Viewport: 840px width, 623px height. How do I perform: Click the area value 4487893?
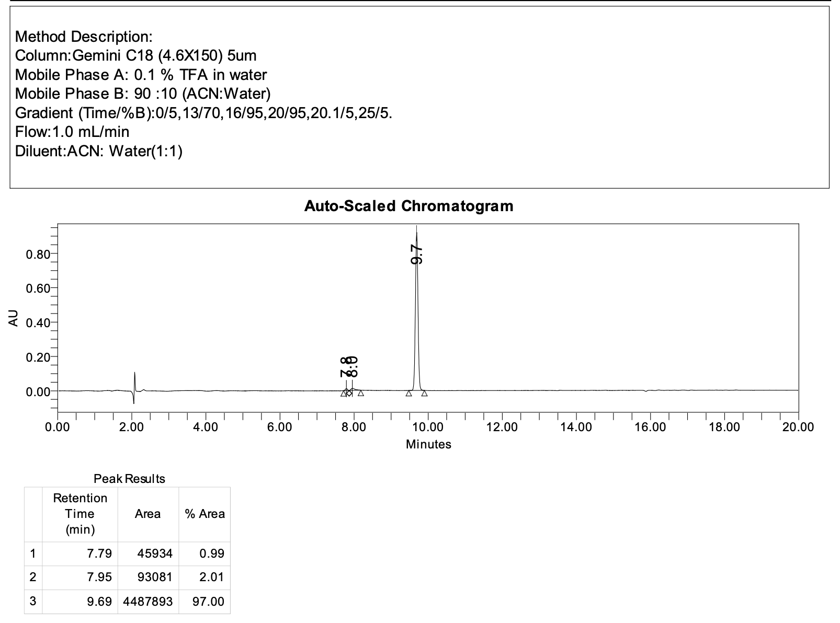click(148, 602)
